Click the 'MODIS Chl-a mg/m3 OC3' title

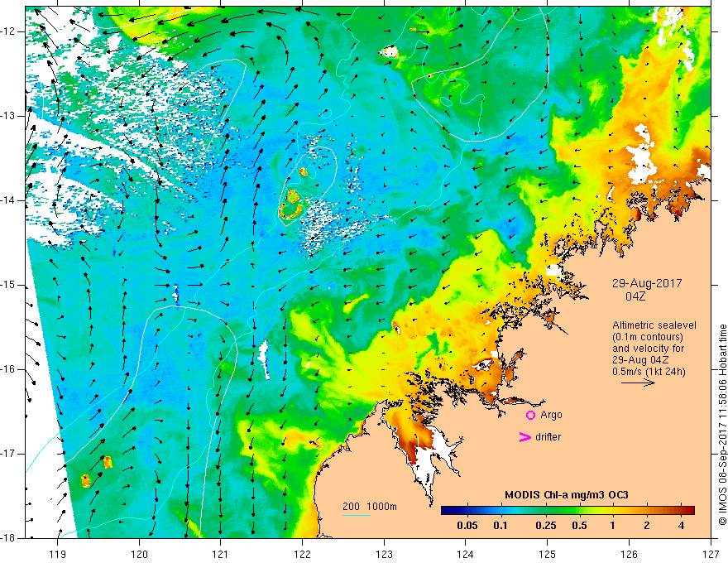[567, 495]
